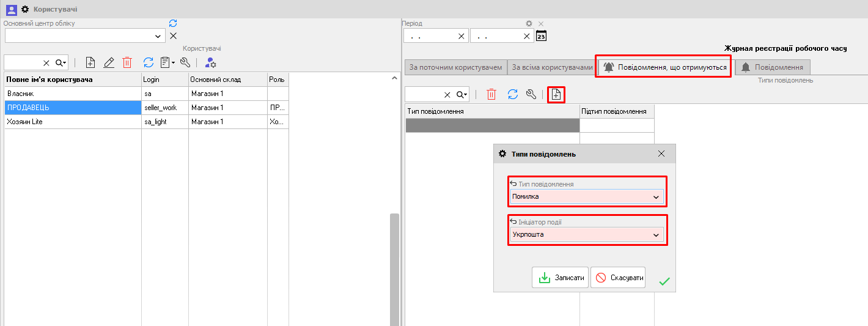Click the Скасувати button
This screenshot has width=868, height=326.
(x=618, y=278)
